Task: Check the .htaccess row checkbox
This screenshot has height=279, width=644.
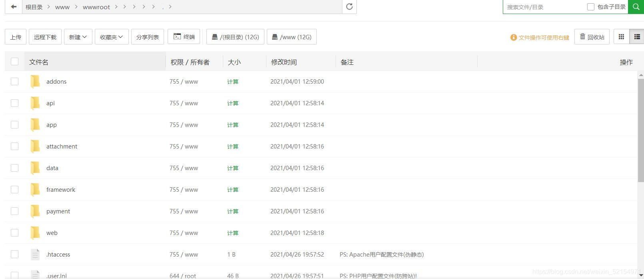Action: 15,254
